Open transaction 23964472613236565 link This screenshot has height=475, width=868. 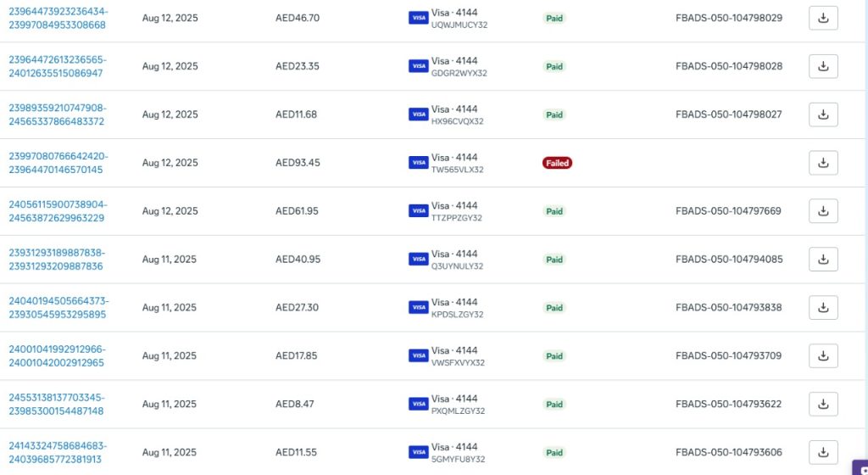(58, 66)
